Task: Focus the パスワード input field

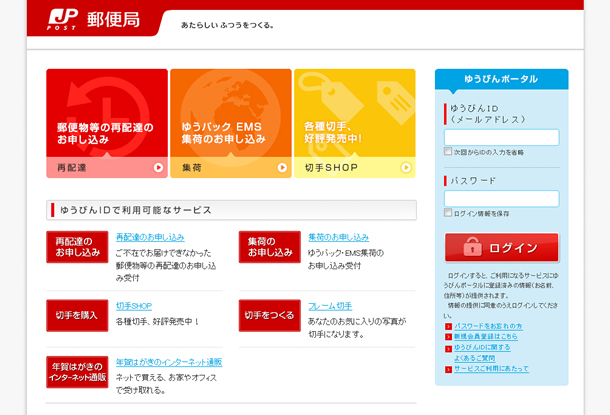Action: (501, 199)
